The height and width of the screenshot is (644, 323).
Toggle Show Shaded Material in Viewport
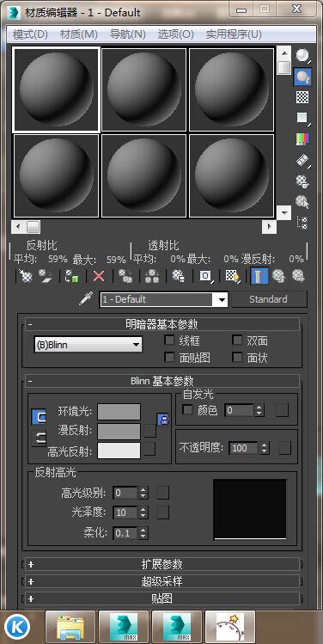coord(233,276)
